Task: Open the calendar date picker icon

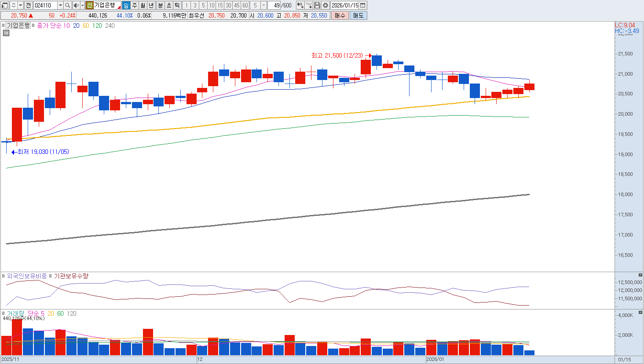Action: [x=363, y=5]
